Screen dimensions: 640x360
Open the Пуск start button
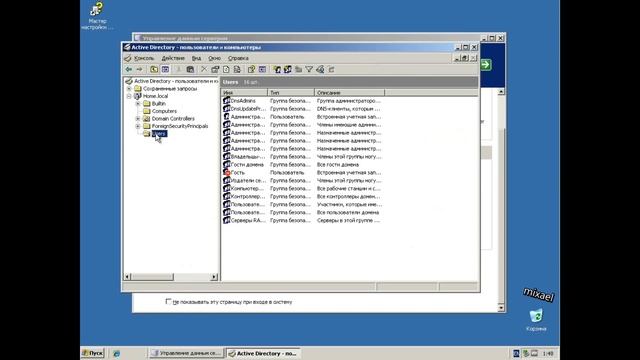click(x=93, y=353)
